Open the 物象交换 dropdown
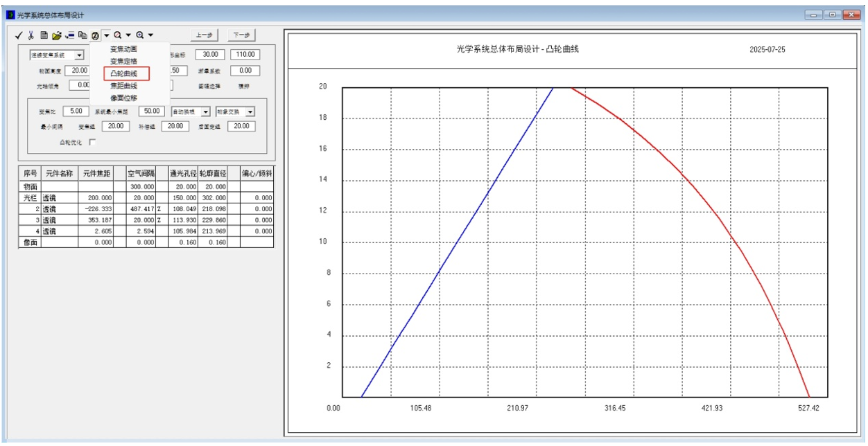The width and height of the screenshot is (868, 446). click(250, 111)
